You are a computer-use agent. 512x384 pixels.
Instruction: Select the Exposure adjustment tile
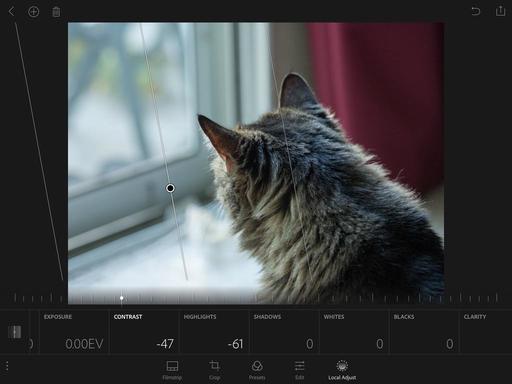74,332
